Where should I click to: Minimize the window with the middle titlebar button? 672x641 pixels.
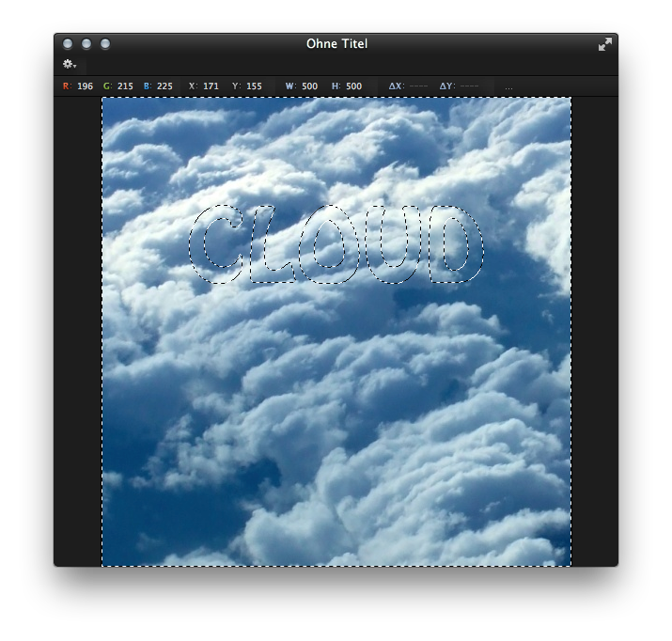[86, 44]
